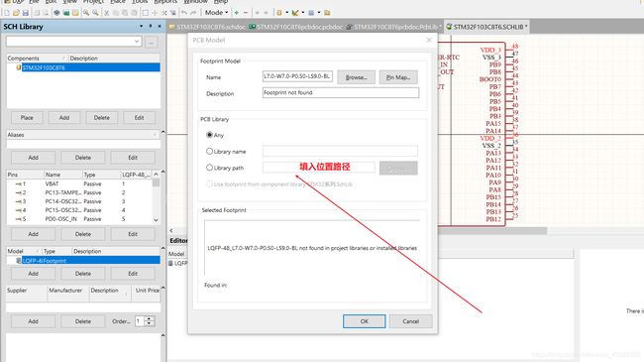Click the Print icon in toolbar
The width and height of the screenshot is (644, 362).
tap(37, 13)
